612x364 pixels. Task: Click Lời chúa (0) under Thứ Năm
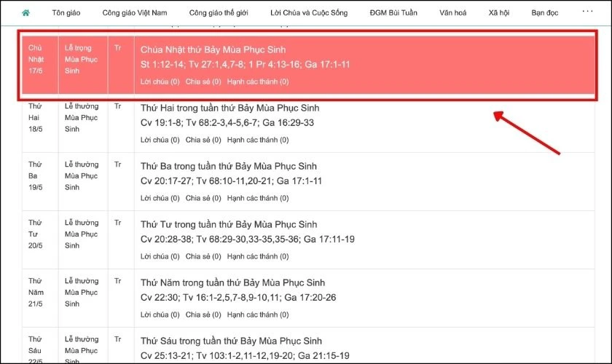[160, 314]
